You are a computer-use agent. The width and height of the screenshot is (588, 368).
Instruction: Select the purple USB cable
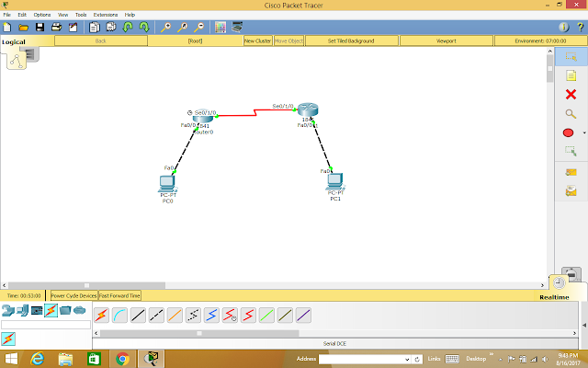coord(303,315)
